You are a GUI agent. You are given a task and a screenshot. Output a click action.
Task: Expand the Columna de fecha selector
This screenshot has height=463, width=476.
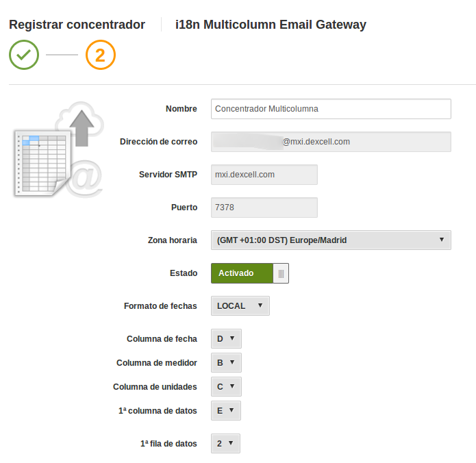pos(226,338)
